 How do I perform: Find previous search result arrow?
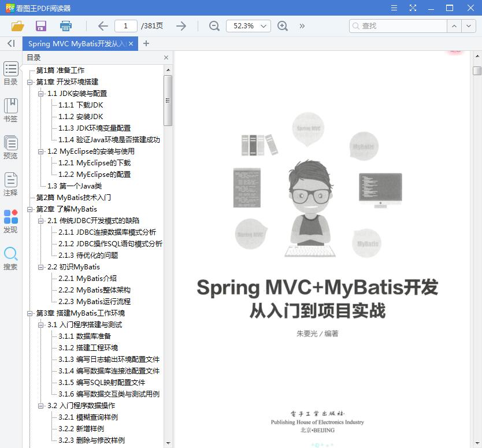[454, 26]
